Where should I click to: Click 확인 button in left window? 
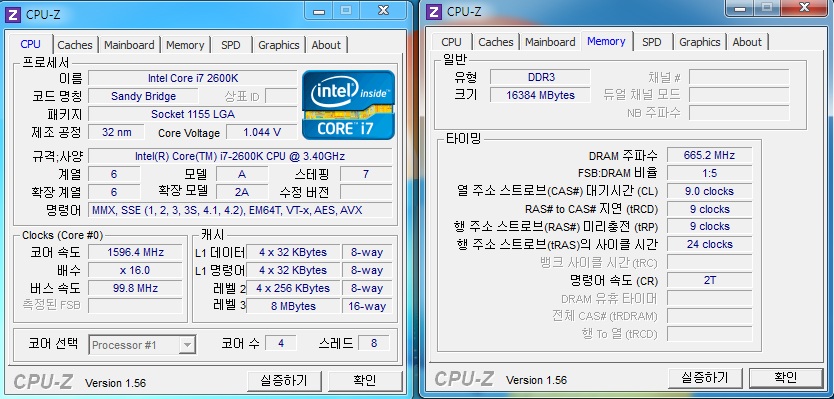coord(365,381)
